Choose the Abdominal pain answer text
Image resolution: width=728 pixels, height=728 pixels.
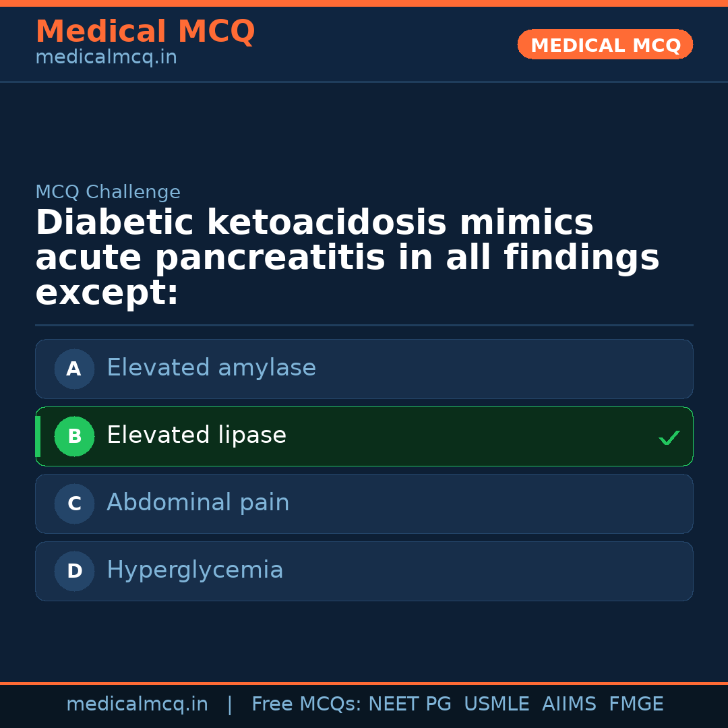198,503
